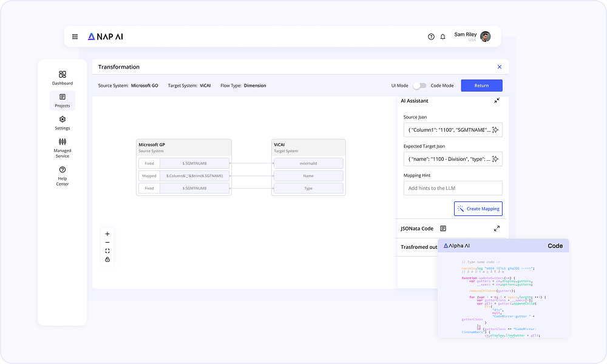Click the Dimension flow type value
The image size is (607, 364).
(x=255, y=86)
